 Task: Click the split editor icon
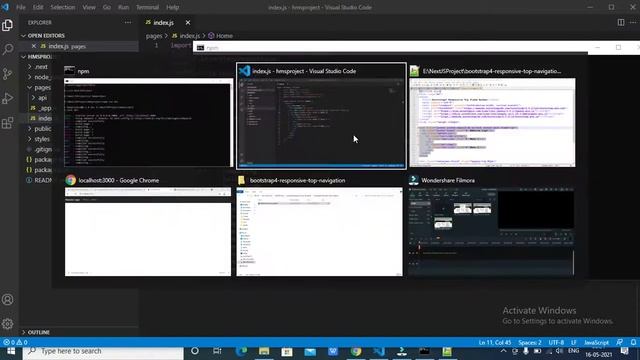click(620, 22)
